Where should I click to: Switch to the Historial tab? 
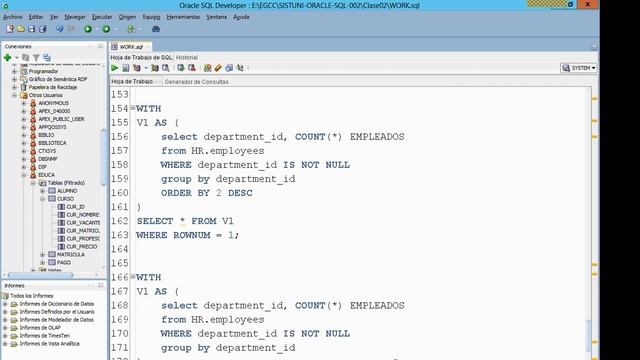[x=187, y=58]
